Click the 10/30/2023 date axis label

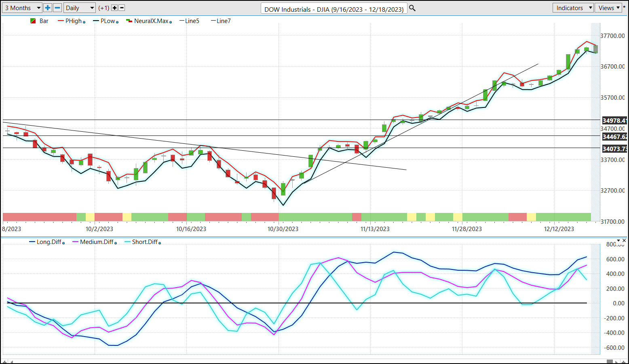pos(283,229)
